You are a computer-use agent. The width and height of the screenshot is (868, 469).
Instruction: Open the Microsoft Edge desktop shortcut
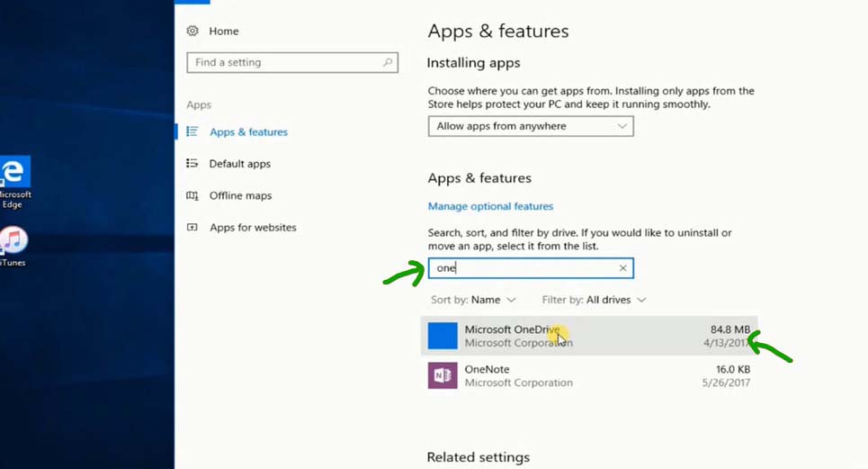[x=15, y=183]
